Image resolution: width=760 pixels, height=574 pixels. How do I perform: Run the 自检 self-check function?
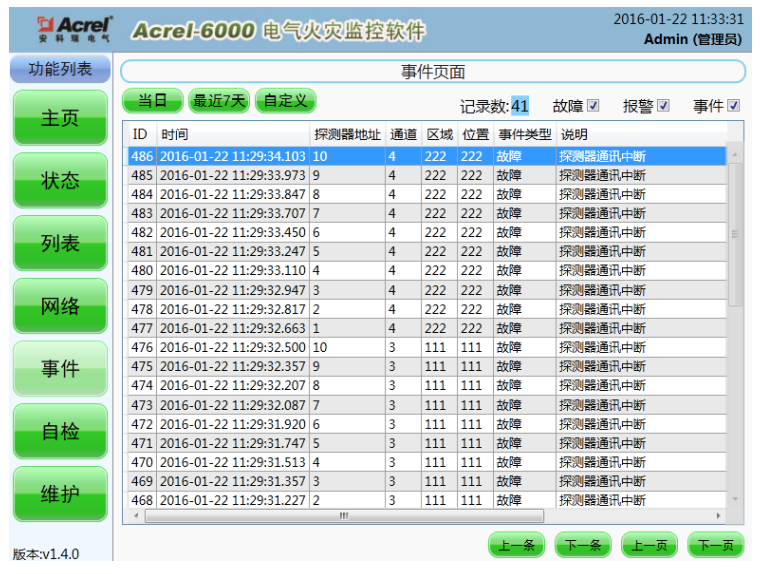point(60,431)
